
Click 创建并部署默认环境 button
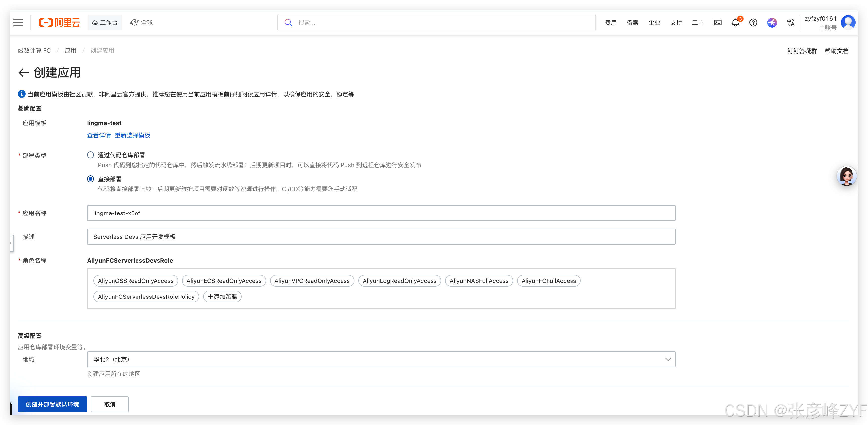tap(52, 404)
